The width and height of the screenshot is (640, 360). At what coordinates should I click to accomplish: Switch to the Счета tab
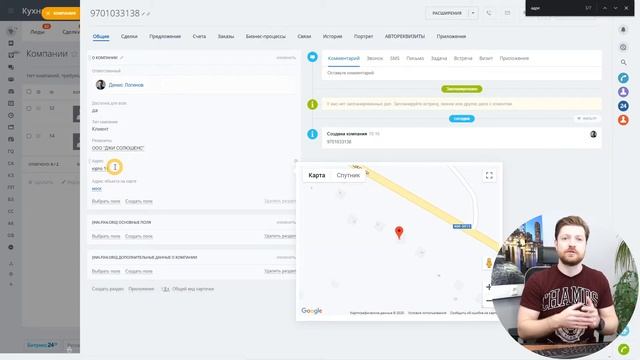click(x=199, y=36)
